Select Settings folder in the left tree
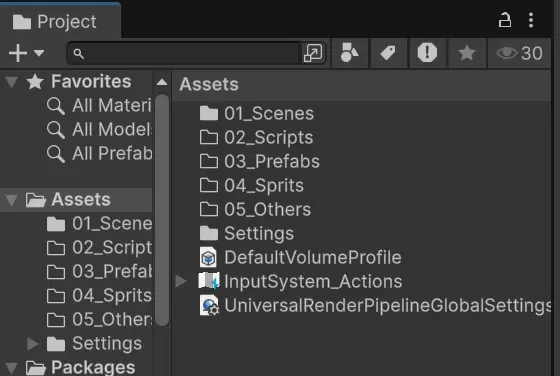The image size is (560, 376). tap(94, 344)
